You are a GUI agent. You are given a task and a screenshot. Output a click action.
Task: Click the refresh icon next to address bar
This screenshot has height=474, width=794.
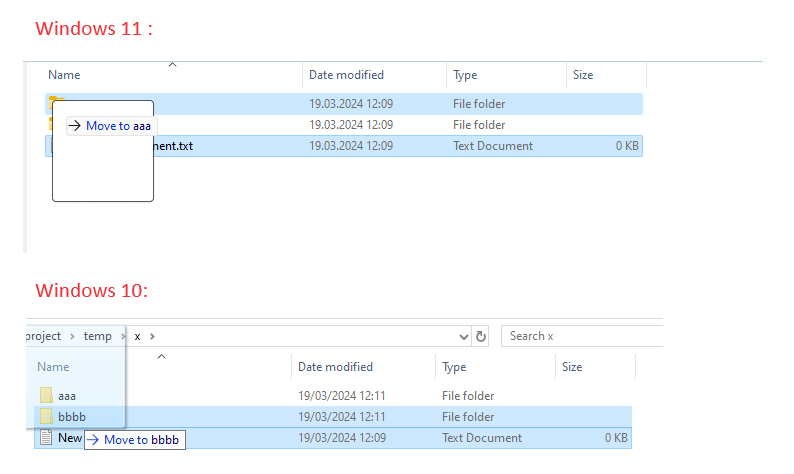pos(481,336)
